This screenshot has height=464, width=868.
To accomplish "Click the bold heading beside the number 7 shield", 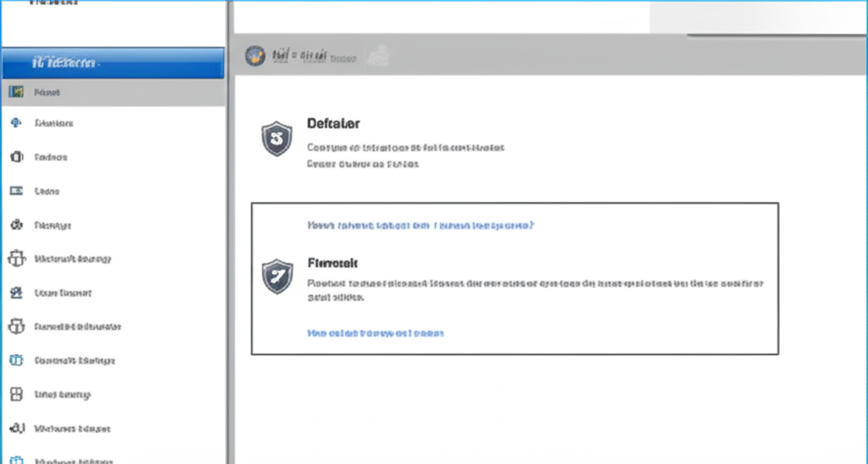I will coord(332,263).
